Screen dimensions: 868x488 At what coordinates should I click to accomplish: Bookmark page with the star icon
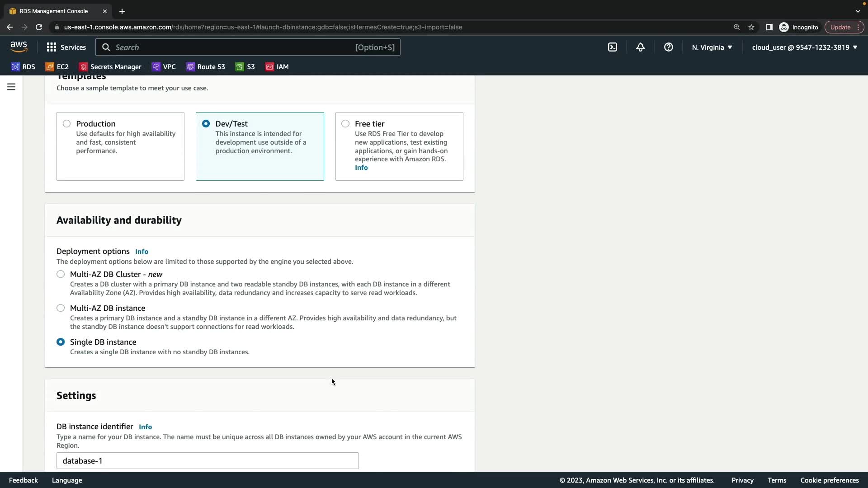(x=751, y=27)
